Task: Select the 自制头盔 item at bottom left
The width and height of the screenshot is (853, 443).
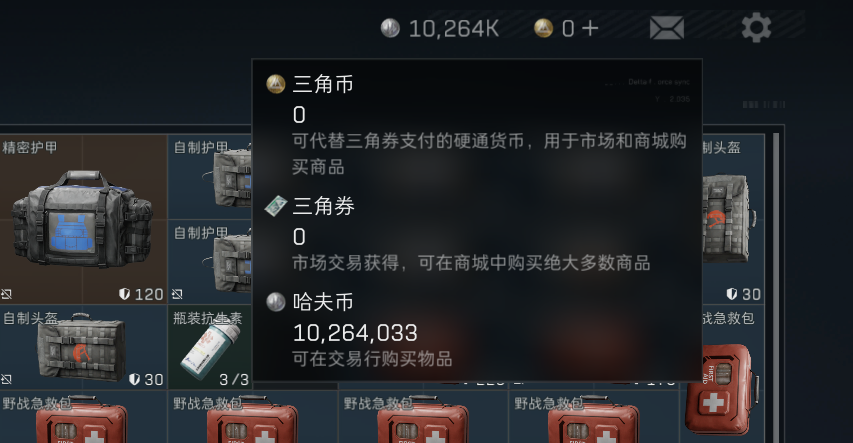Action: 83,347
